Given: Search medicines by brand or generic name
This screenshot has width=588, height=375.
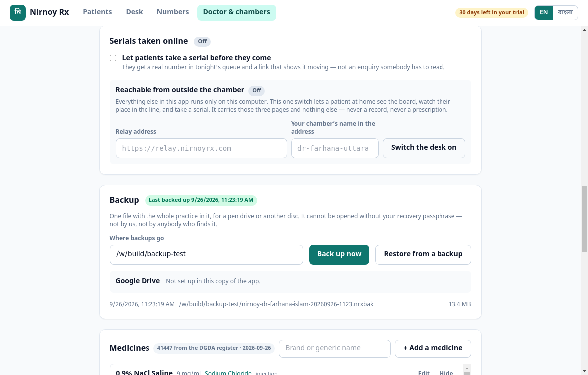Looking at the screenshot, I should coord(334,349).
